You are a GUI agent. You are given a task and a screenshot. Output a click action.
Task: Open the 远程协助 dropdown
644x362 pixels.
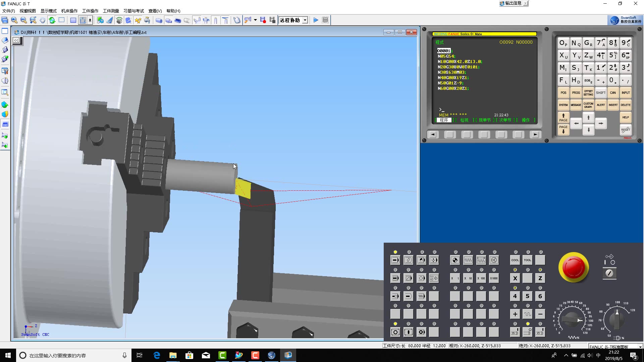(305, 20)
